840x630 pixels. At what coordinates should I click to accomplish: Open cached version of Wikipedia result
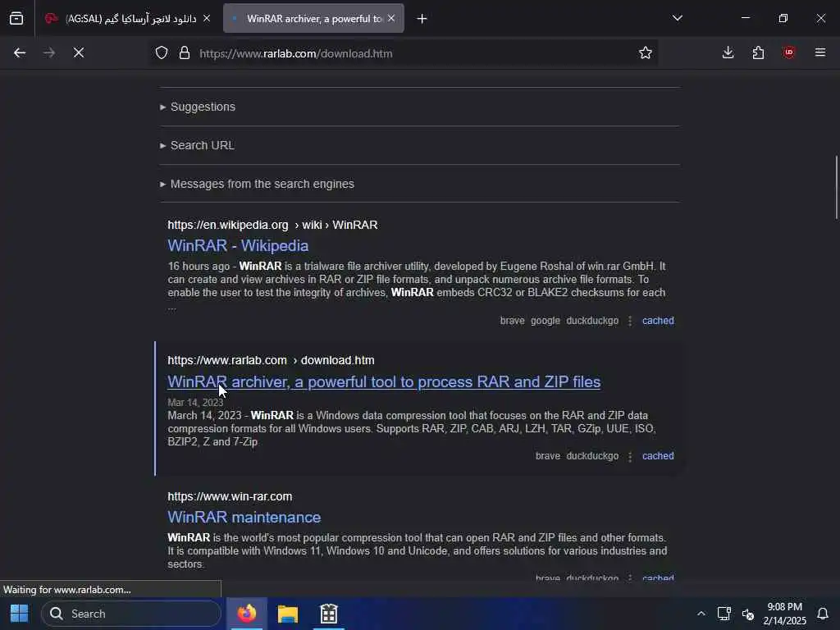[x=658, y=321]
